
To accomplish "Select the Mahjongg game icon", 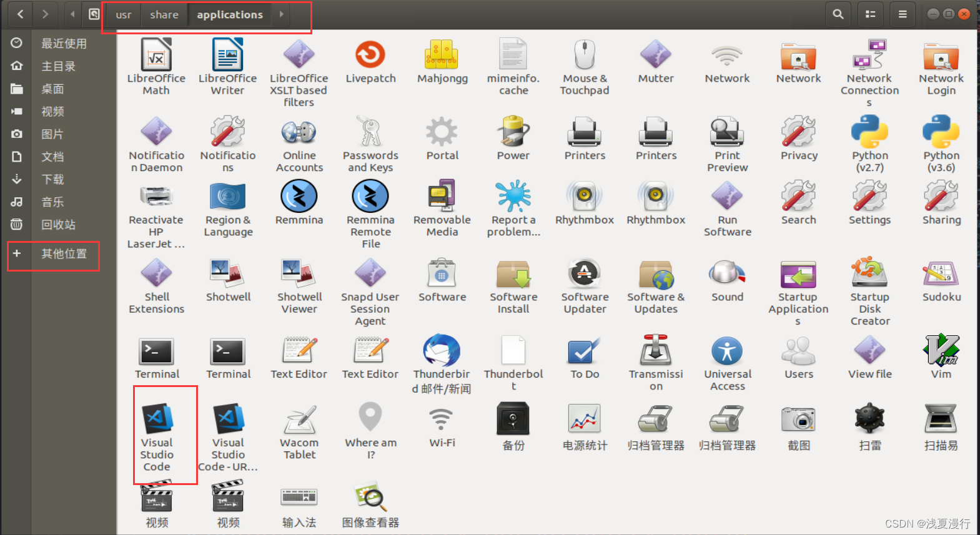I will coord(442,54).
